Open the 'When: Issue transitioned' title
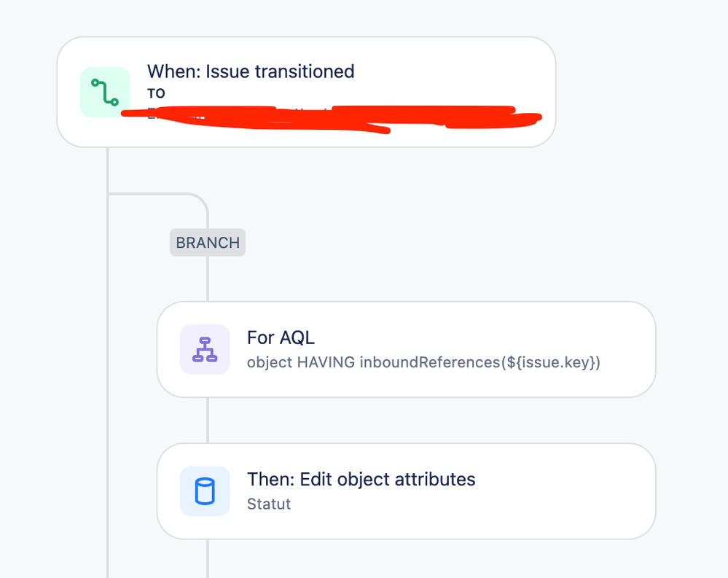The height and width of the screenshot is (578, 728). [251, 71]
